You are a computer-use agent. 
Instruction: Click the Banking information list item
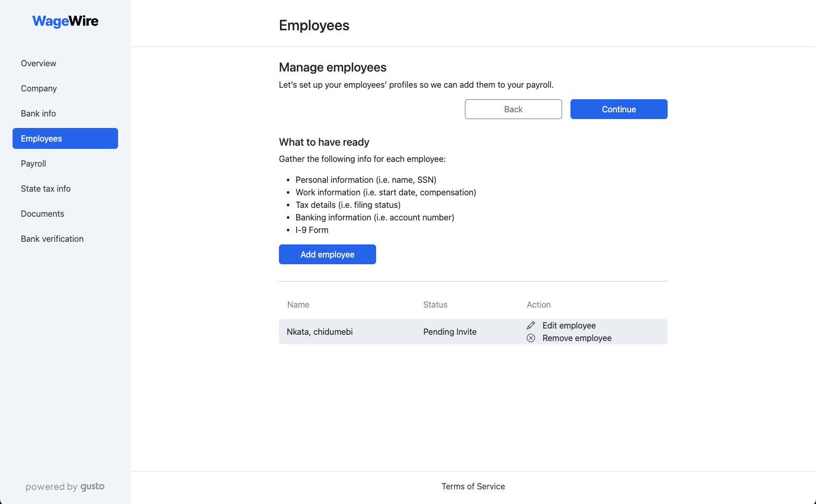click(375, 217)
